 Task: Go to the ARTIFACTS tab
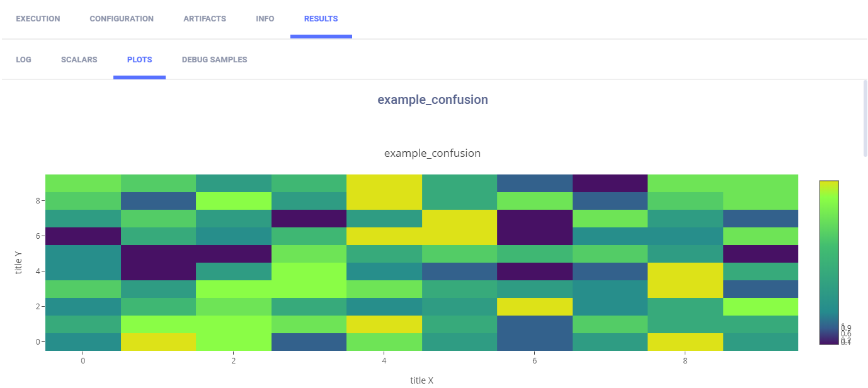[205, 19]
